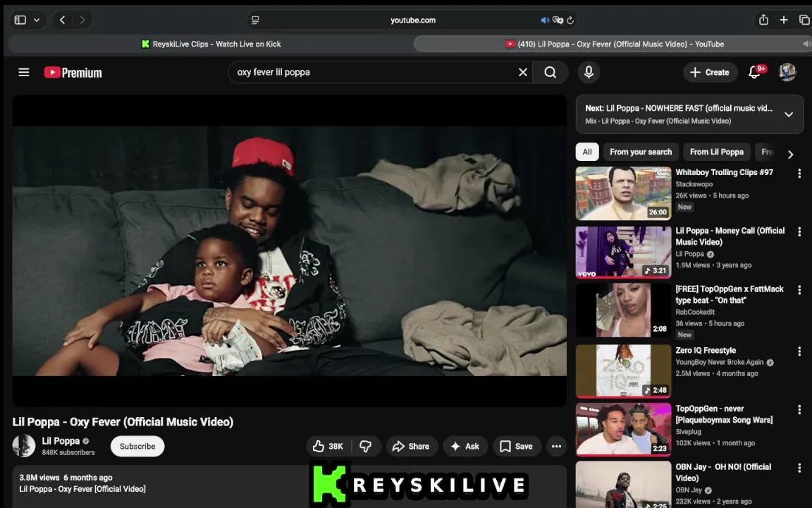
Task: Show more filter chips with right arrow
Action: [x=790, y=154]
